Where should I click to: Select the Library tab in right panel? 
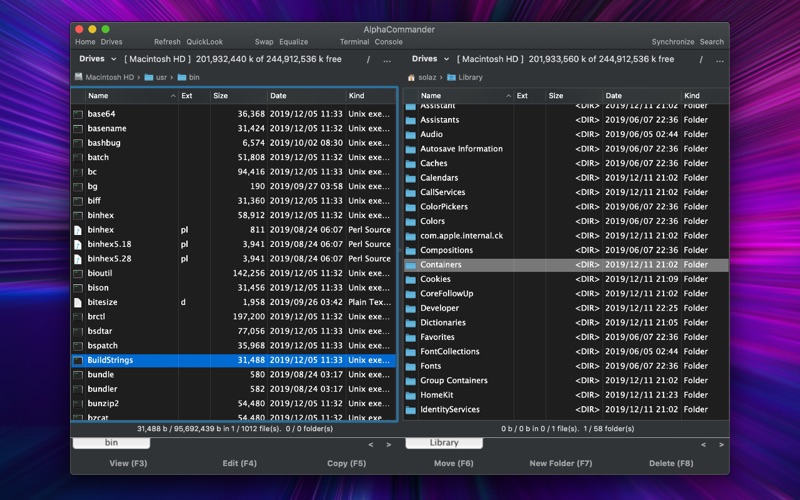click(444, 443)
